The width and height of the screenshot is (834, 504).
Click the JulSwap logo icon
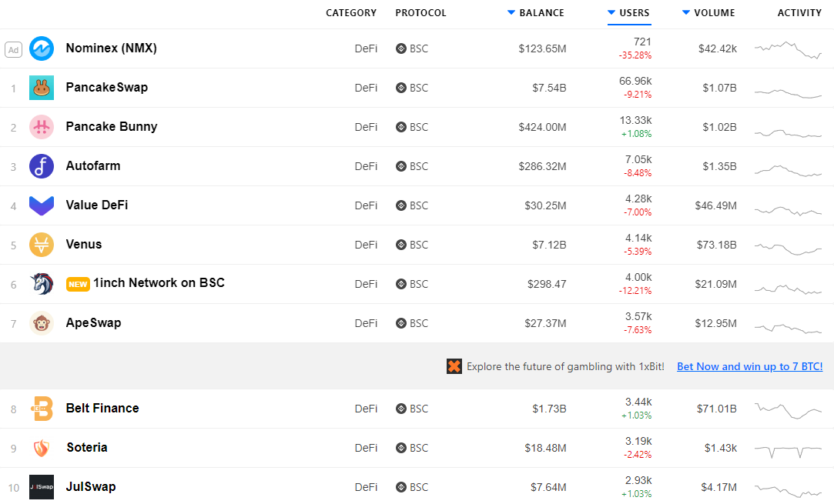tap(42, 487)
